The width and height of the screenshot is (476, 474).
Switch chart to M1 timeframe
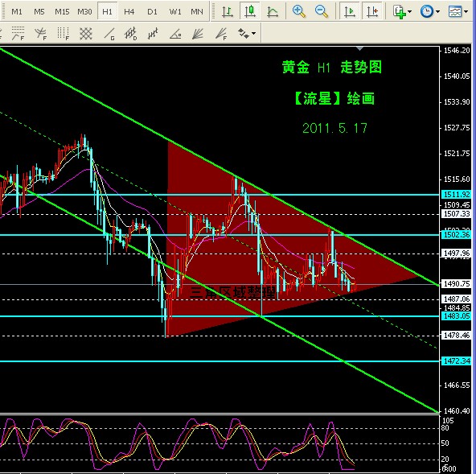click(16, 12)
